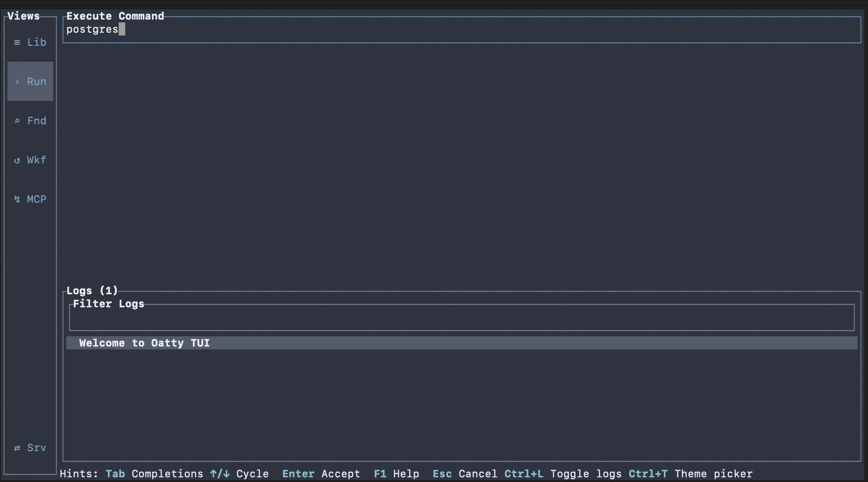Toggle logs using the Ctrl+L hint
The height and width of the screenshot is (482, 868).
[524, 474]
